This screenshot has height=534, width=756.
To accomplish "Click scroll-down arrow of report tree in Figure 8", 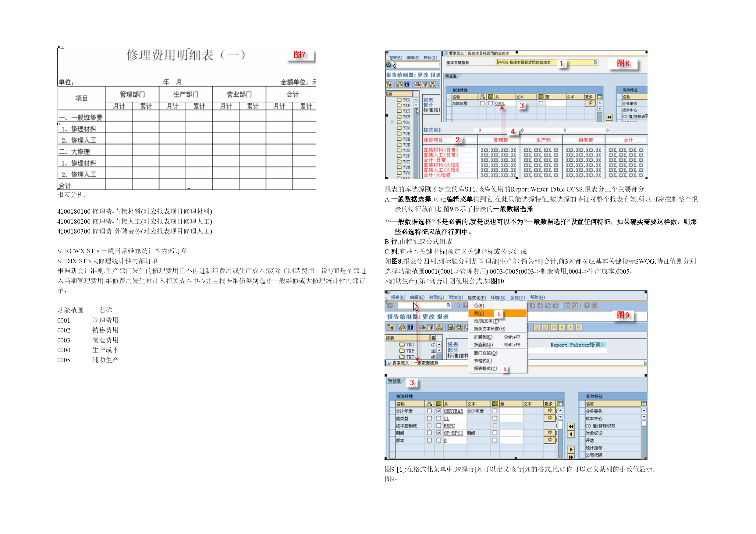I will [x=416, y=105].
